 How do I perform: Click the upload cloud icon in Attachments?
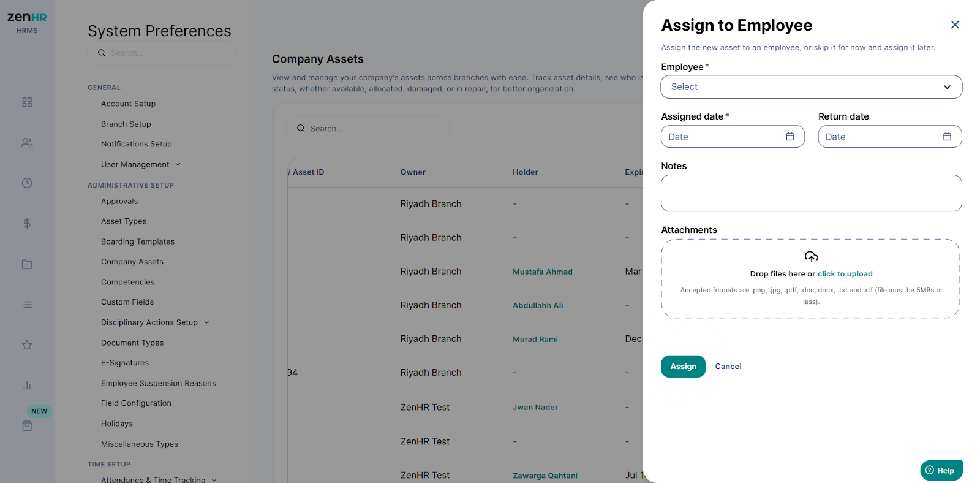coord(812,256)
